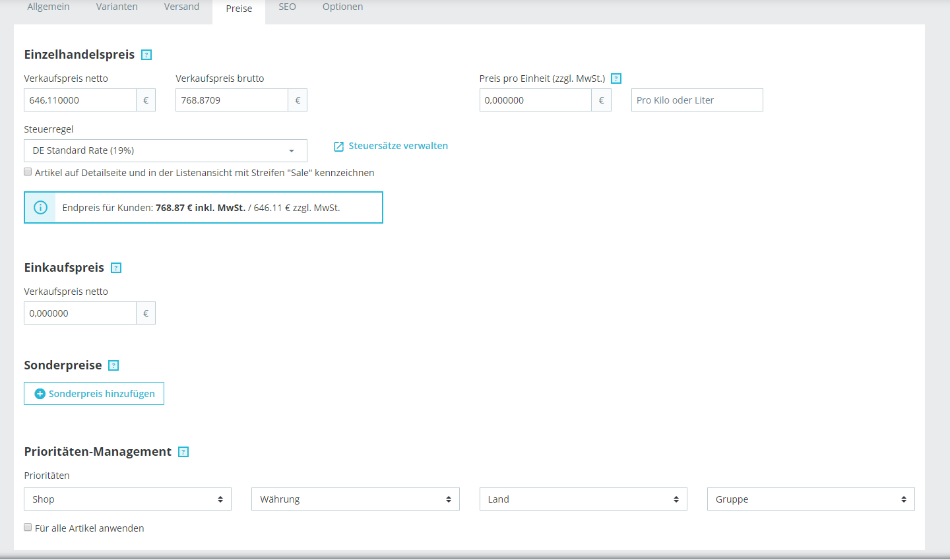The image size is (950, 560).
Task: Check Für alle Artikel anwenden
Action: pos(28,527)
